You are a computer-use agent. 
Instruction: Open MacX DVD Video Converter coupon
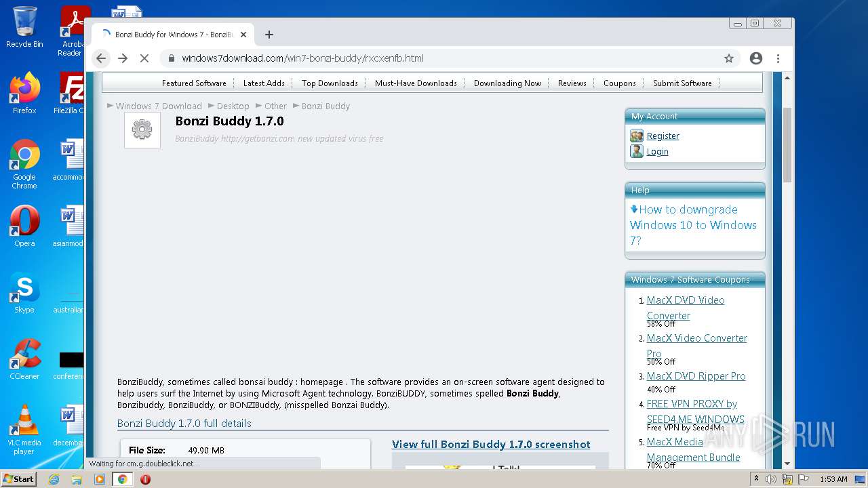[x=686, y=308]
